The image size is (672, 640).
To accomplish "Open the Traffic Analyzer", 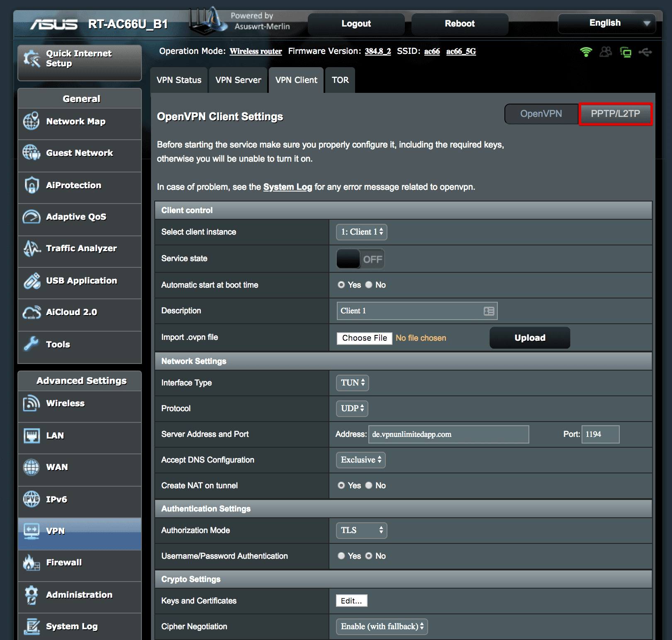I will click(81, 248).
